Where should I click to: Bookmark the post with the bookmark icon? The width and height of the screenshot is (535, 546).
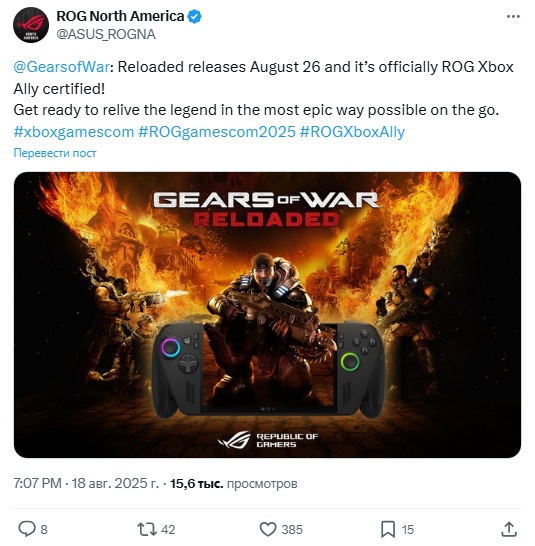[388, 529]
